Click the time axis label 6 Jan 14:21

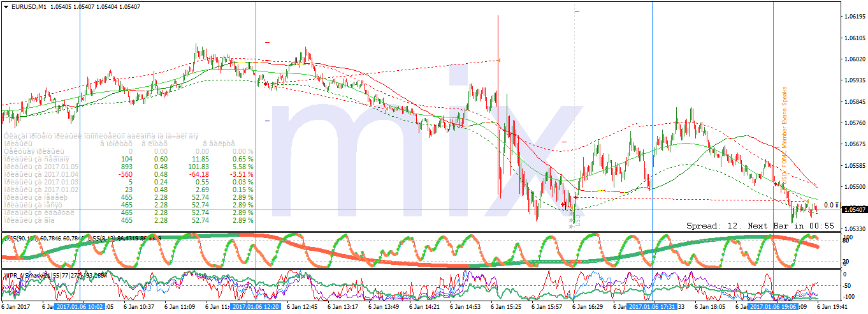click(425, 307)
